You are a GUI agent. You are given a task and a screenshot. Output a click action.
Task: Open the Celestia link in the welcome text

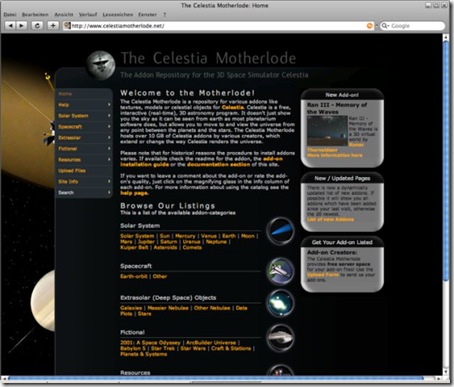[233, 107]
